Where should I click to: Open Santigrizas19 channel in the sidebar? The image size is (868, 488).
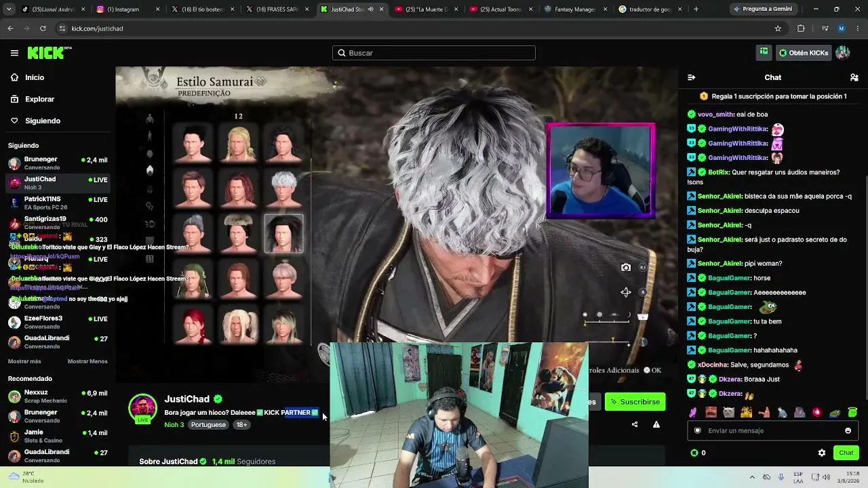click(x=58, y=223)
